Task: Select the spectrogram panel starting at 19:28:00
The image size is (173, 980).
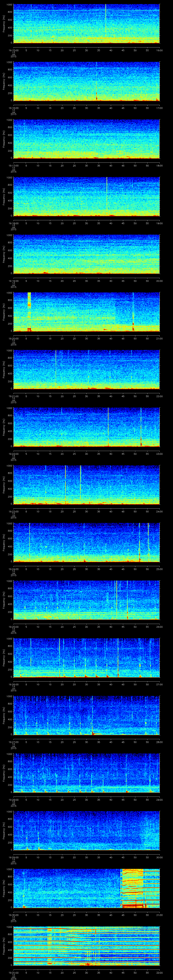Action: tap(87, 773)
